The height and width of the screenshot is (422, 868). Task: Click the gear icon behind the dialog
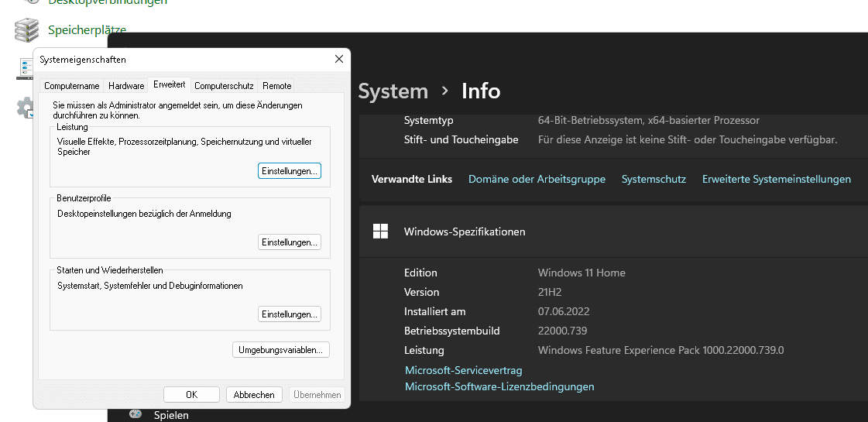click(24, 108)
